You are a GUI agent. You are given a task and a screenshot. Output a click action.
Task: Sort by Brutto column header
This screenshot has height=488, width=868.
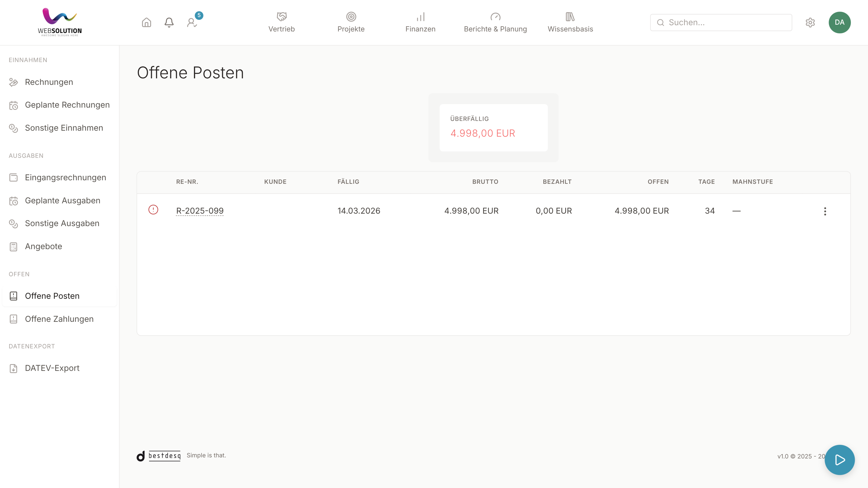[x=485, y=182]
